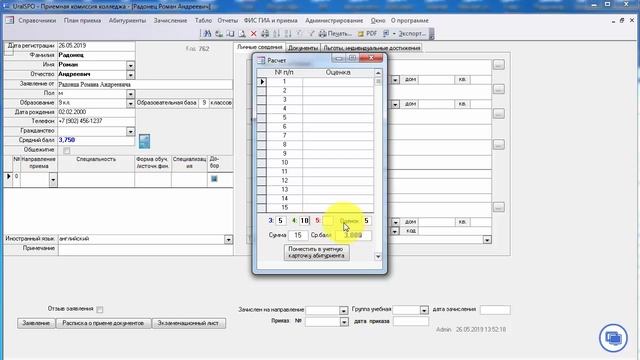Click the Оценка cell in row 7
This screenshot has height=360, width=640.
pos(338,136)
